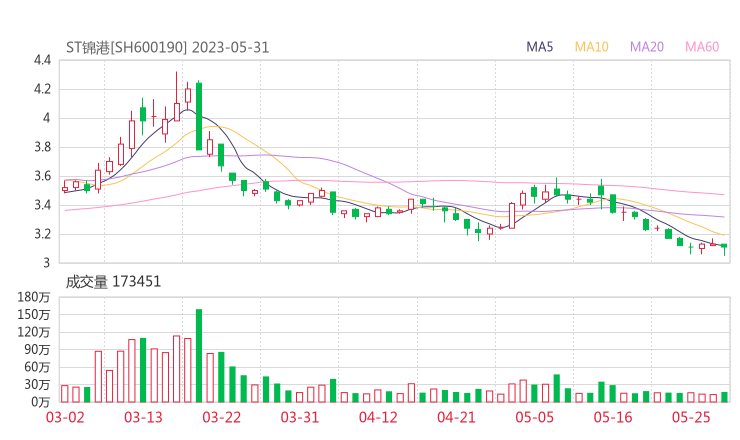Click the tallest green volume bar near 150万

coord(199,355)
